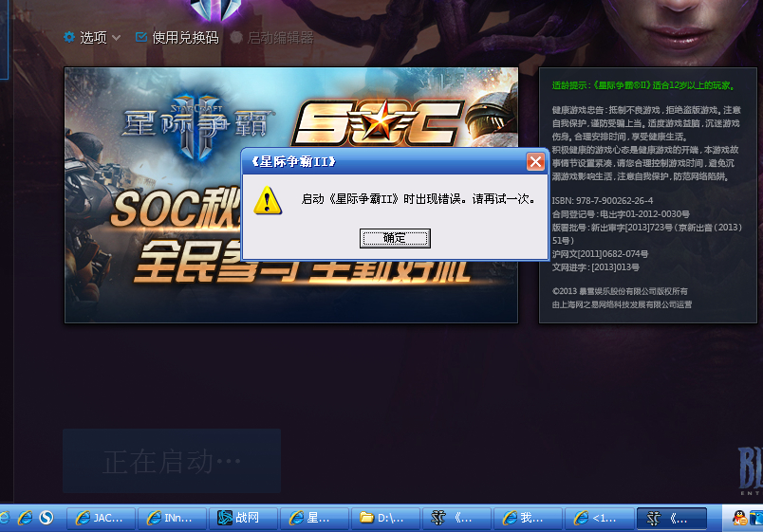The image size is (763, 532).
Task: Switch to the 战网 taskbar window
Action: (x=244, y=519)
